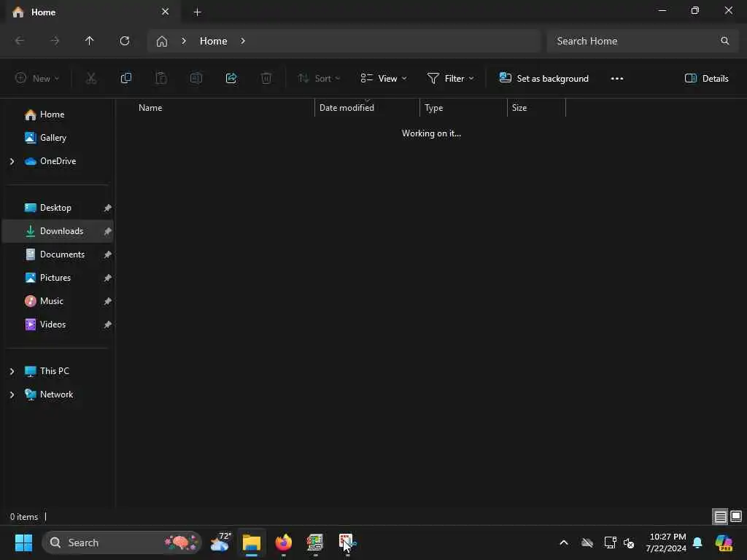The width and height of the screenshot is (747, 560).
Task: Unpin Pictures using its pin icon
Action: tap(108, 278)
